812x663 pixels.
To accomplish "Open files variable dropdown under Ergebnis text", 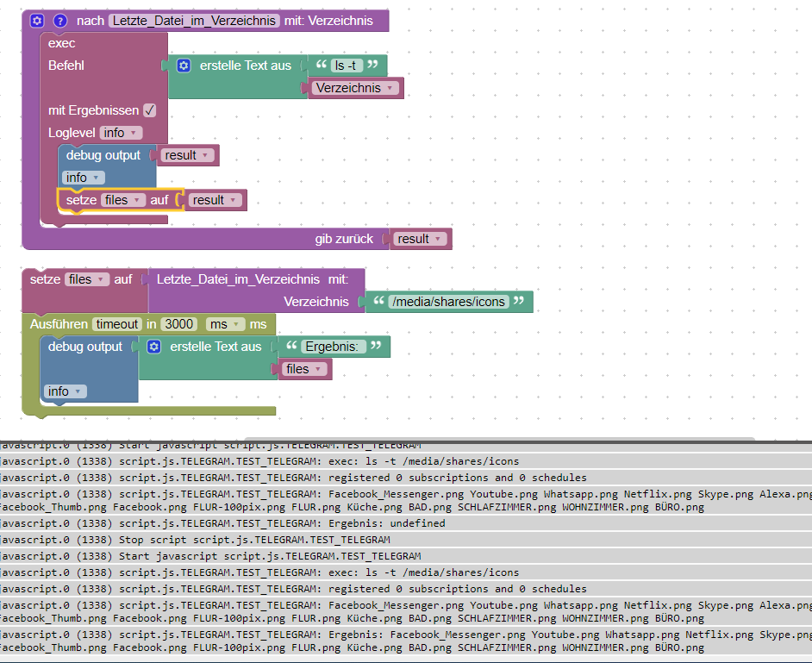I will pos(304,369).
